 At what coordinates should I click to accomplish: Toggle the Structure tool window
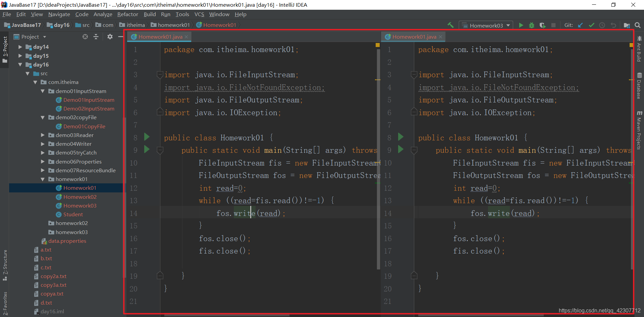(5, 265)
